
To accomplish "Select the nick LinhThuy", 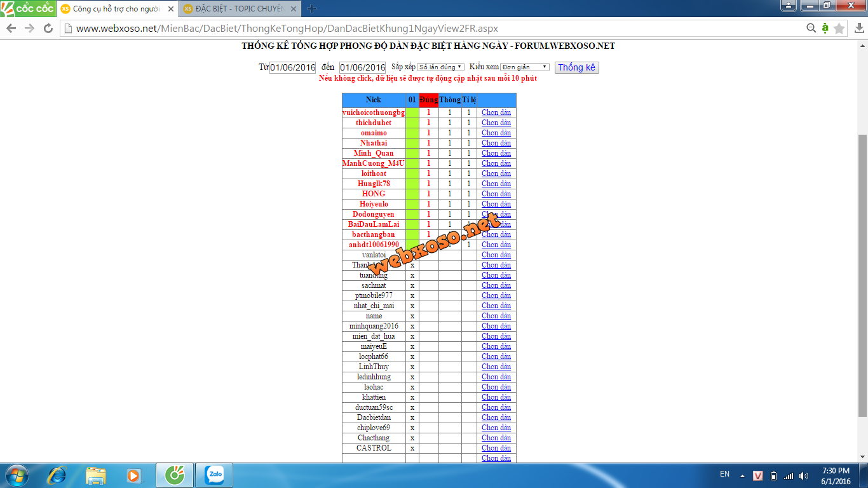I will point(374,367).
